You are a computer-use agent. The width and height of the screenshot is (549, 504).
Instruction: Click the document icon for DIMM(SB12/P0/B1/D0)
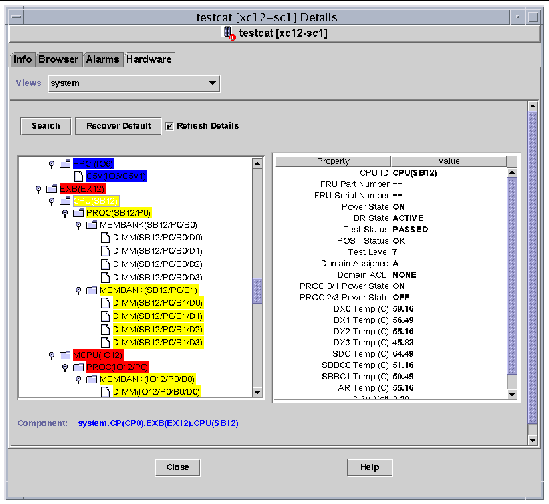[x=105, y=303]
